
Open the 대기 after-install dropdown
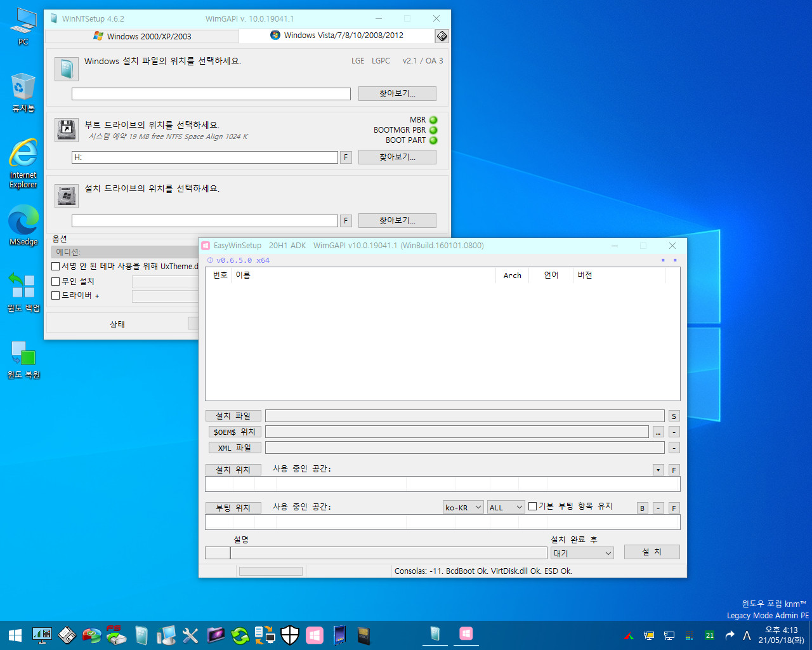582,553
